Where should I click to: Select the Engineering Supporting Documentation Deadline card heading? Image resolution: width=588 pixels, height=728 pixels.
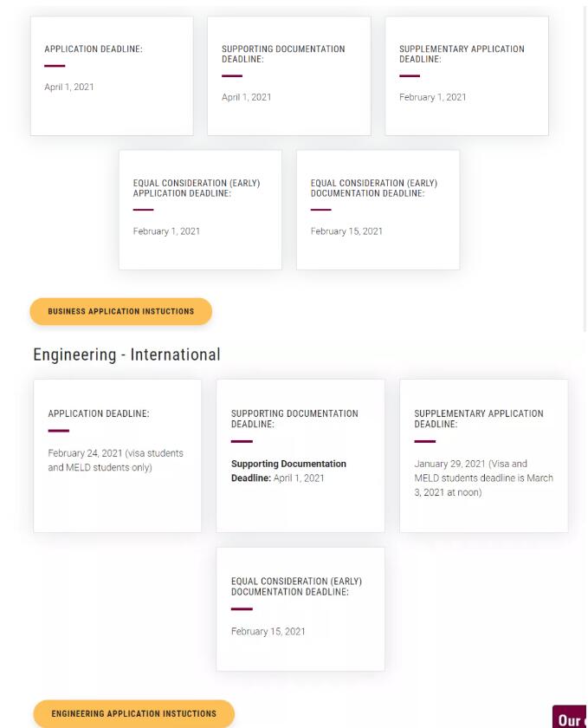coord(294,419)
